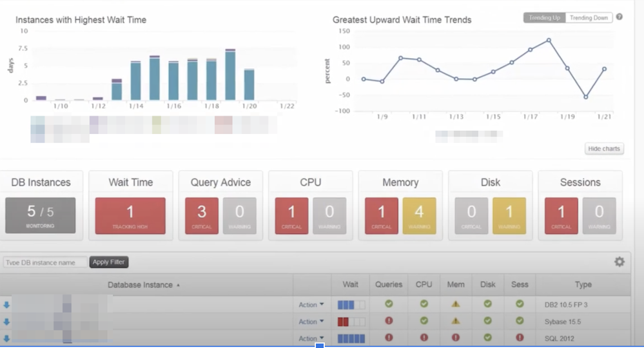Click full blue Wait bar in SQL 2012 row

[351, 338]
